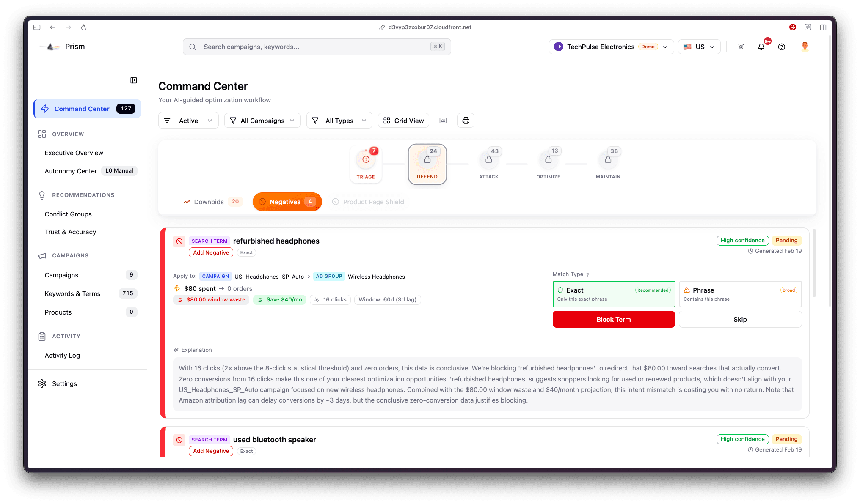
Task: Expand the Active status filter dropdown
Action: tap(188, 121)
